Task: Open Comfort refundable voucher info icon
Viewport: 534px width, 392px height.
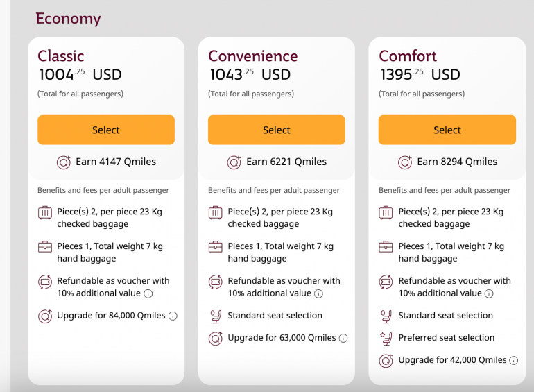Action: coord(489,293)
